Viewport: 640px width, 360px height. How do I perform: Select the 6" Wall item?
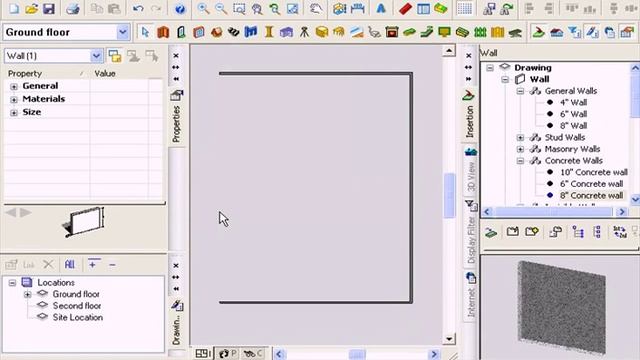573,114
